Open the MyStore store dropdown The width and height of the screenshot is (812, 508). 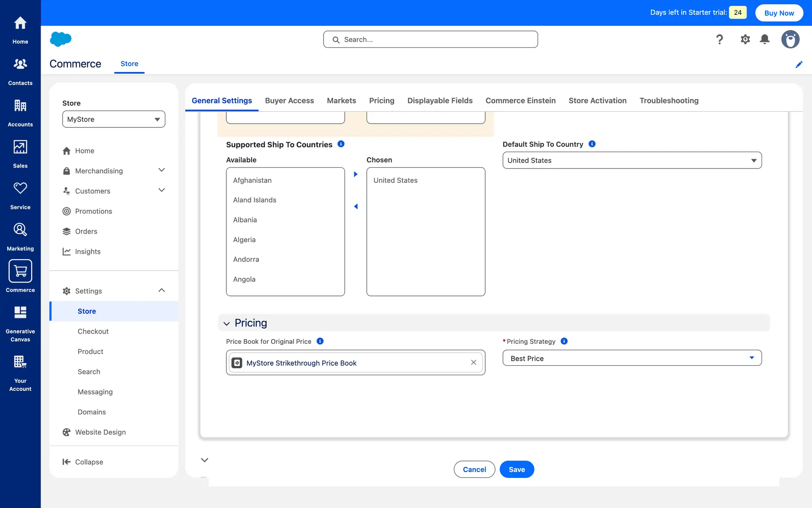(x=113, y=119)
